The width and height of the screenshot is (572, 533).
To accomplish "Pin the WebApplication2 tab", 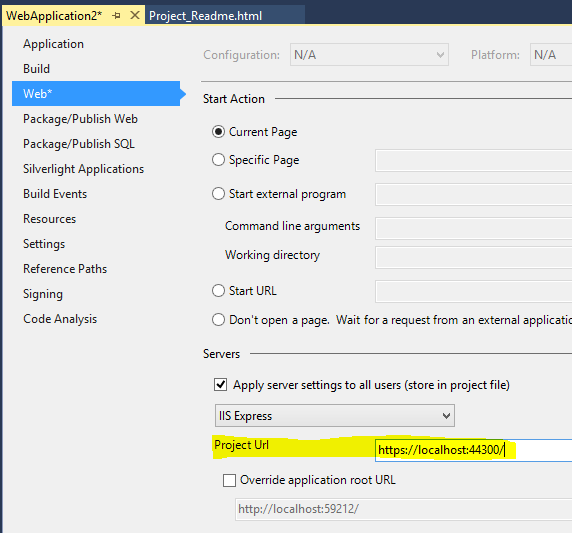I will click(117, 16).
